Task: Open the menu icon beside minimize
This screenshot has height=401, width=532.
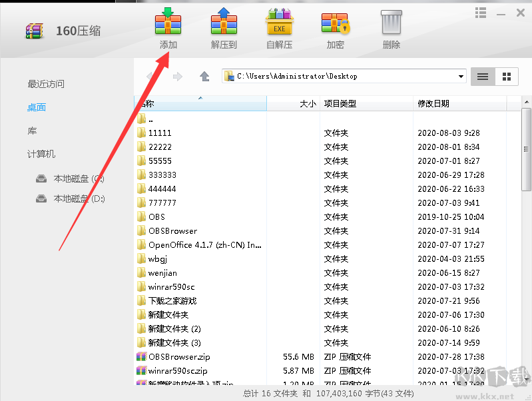Action: coord(481,13)
